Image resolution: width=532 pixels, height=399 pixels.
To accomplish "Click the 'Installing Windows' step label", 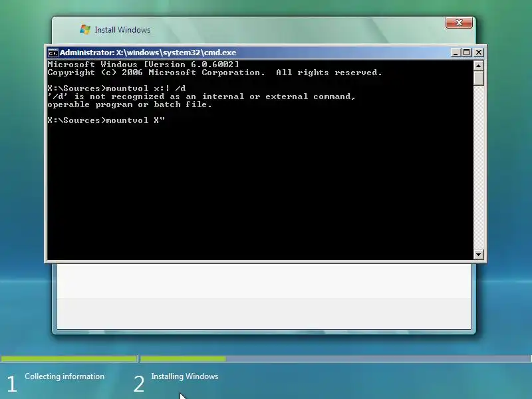I will click(x=185, y=376).
